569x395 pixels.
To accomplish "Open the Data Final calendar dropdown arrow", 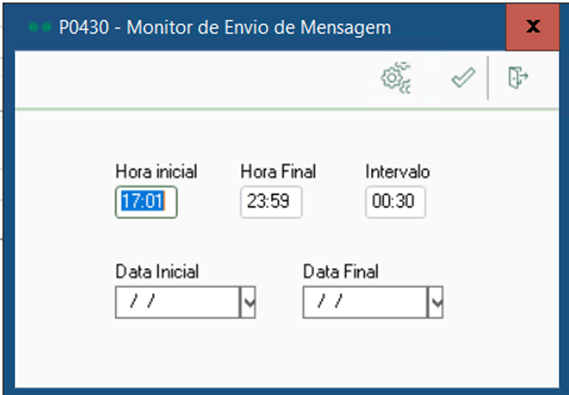I will (x=436, y=302).
